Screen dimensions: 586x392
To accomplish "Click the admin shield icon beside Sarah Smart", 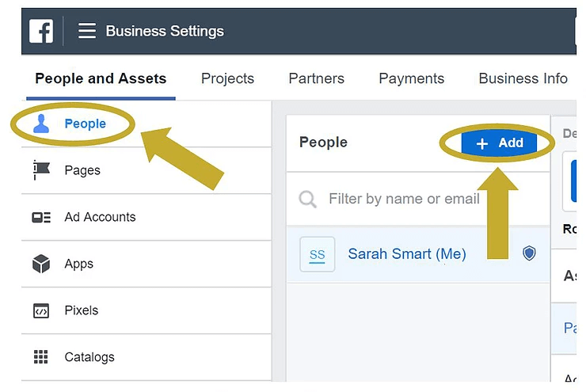I will 529,253.
